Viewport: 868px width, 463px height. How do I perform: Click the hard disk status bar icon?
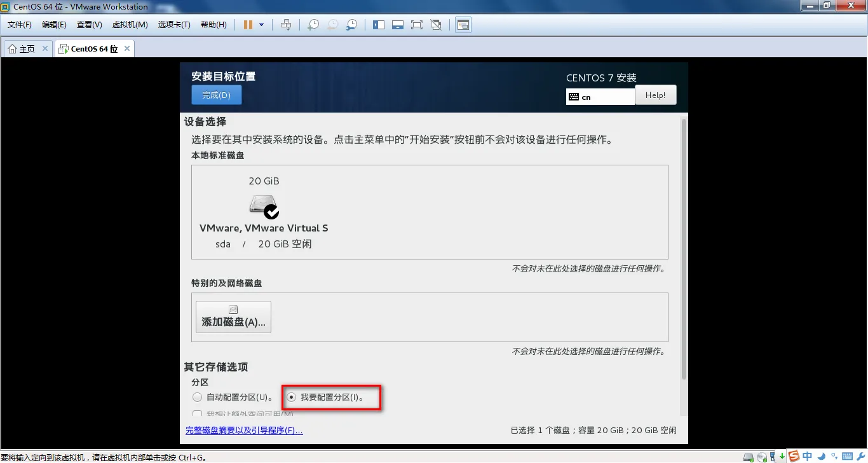(x=750, y=457)
